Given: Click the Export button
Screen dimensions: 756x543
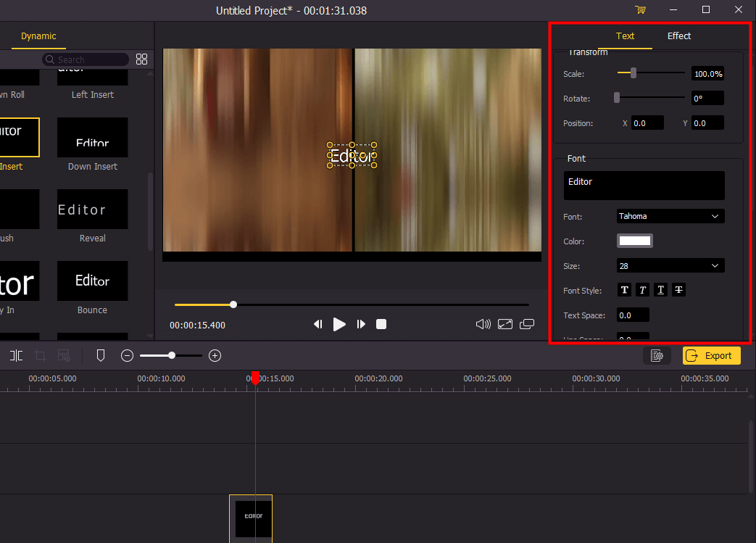Looking at the screenshot, I should click(712, 356).
